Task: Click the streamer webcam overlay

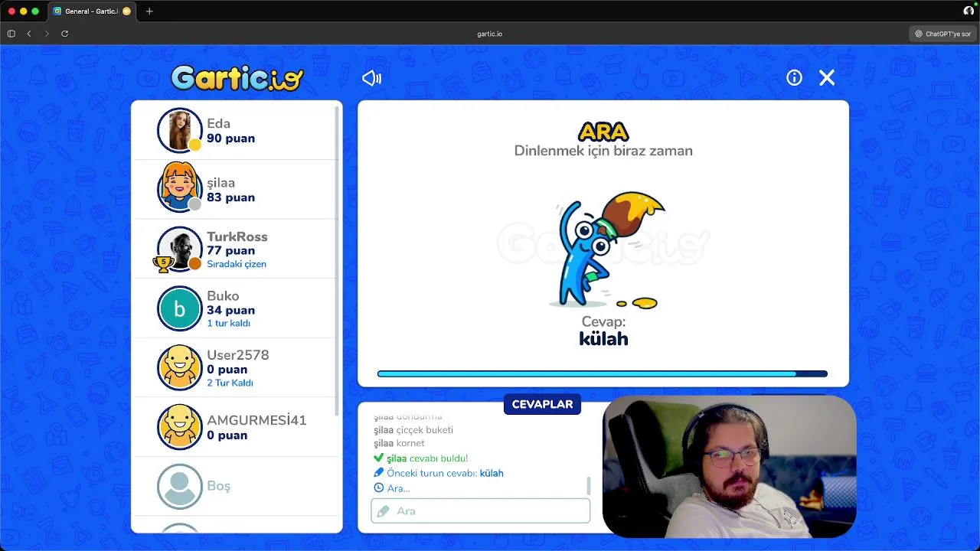Action: click(729, 466)
